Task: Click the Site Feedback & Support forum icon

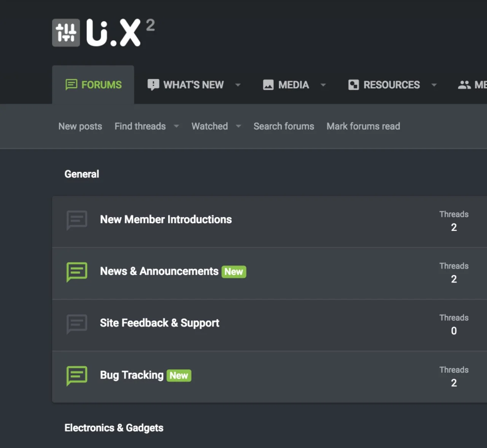Action: 77,323
